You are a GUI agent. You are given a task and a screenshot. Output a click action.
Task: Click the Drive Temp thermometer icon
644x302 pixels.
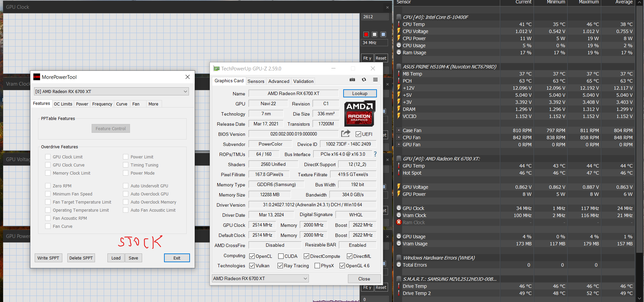click(399, 286)
